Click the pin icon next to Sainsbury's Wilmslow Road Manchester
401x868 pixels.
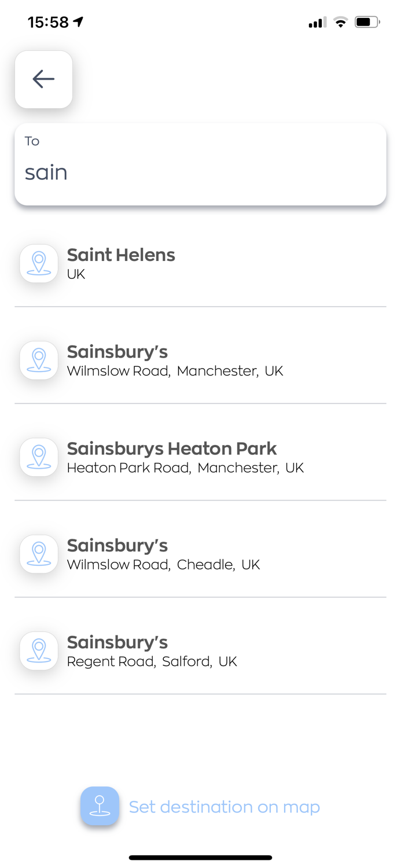tap(38, 360)
